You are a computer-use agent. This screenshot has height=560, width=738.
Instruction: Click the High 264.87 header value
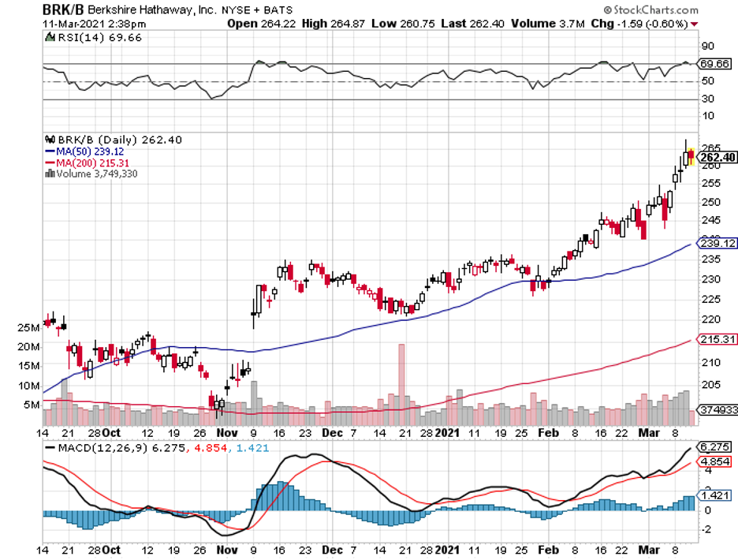pos(334,24)
